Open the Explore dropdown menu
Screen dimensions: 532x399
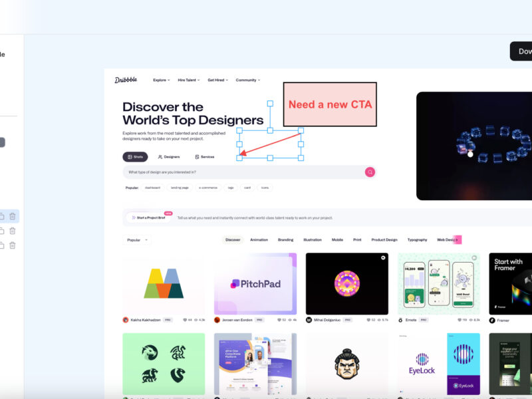pyautogui.click(x=161, y=80)
